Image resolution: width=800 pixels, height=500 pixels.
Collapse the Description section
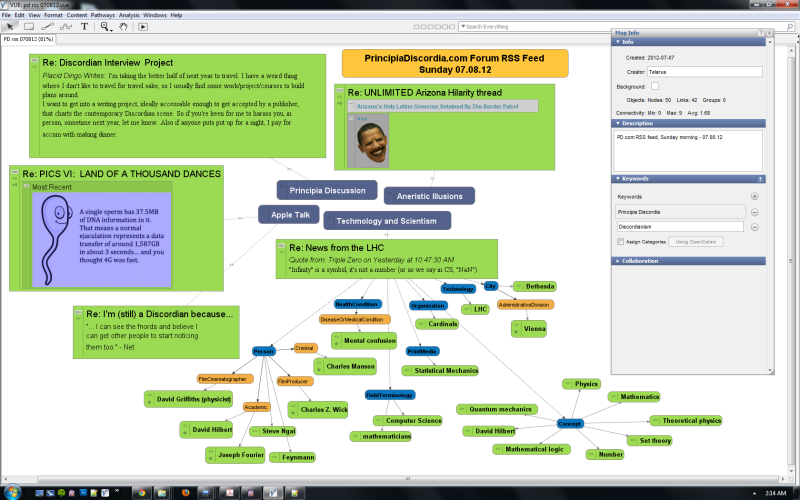pos(618,123)
